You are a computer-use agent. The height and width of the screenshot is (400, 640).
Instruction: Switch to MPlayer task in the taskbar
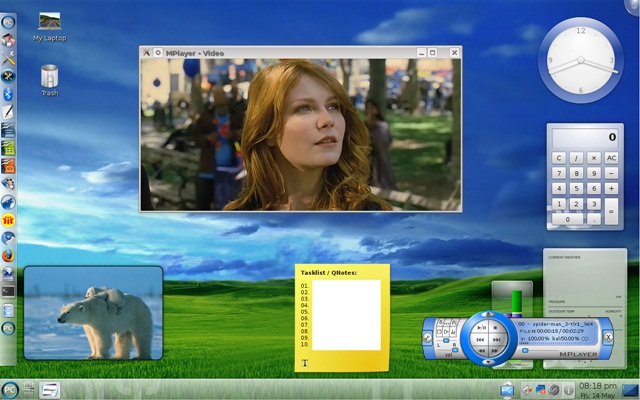click(x=50, y=390)
